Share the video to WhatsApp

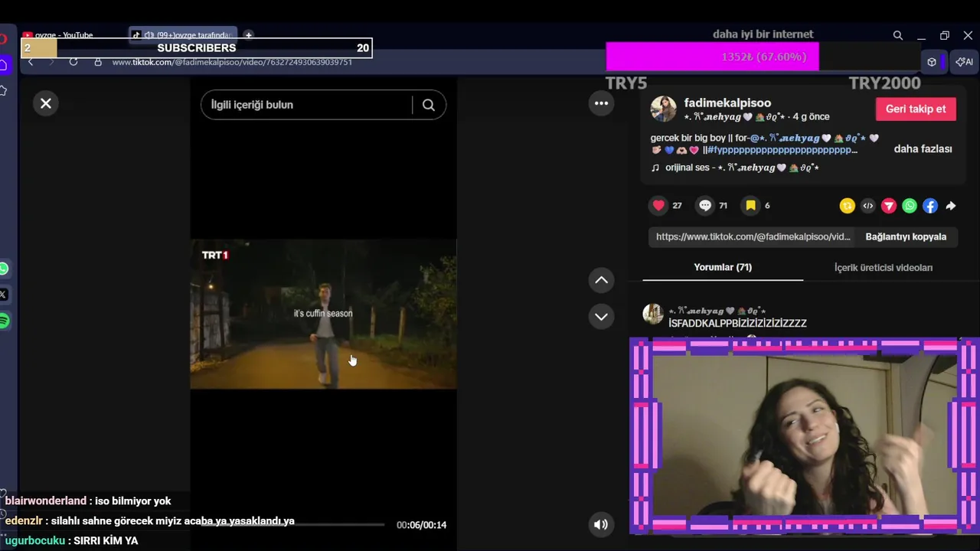[910, 206]
